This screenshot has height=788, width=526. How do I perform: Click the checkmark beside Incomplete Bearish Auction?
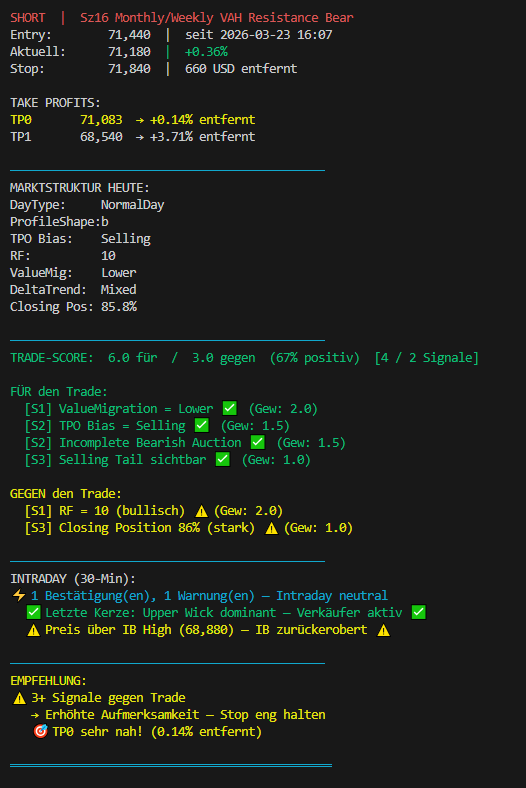pos(258,442)
